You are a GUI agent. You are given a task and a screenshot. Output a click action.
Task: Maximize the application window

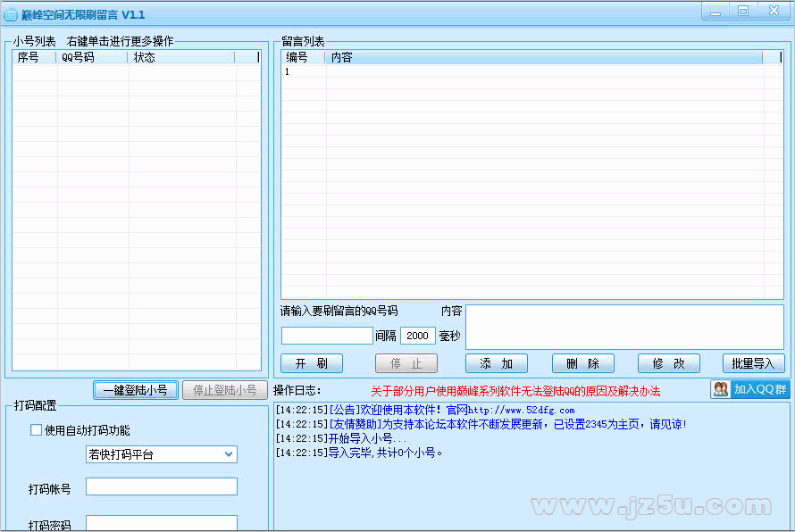click(743, 11)
